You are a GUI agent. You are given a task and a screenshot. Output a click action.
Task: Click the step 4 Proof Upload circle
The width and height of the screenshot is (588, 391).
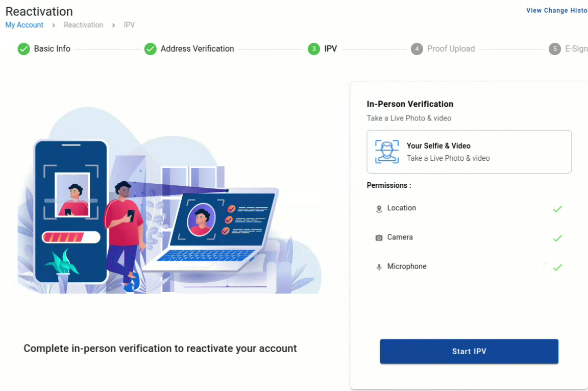tap(417, 49)
